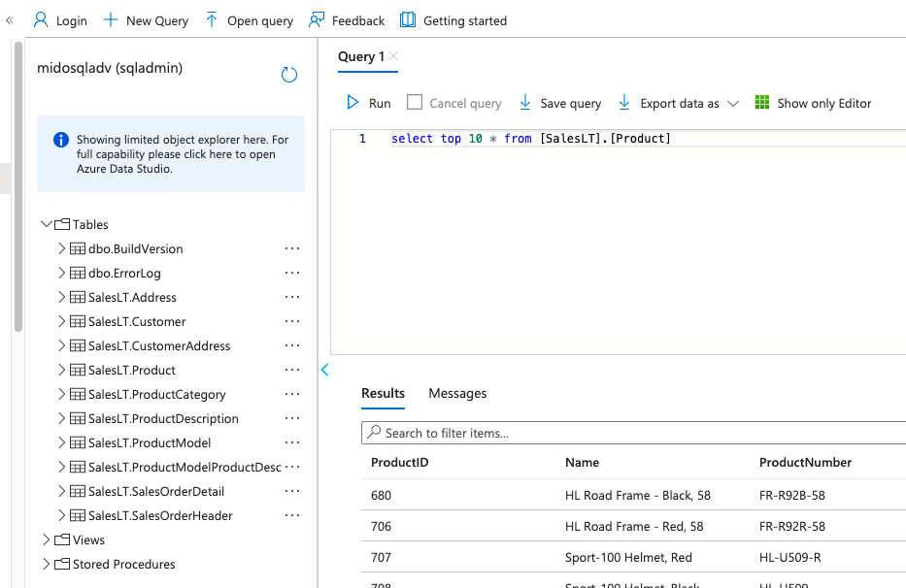The width and height of the screenshot is (906, 588).
Task: Click the Save query download arrow icon
Action: point(524,103)
